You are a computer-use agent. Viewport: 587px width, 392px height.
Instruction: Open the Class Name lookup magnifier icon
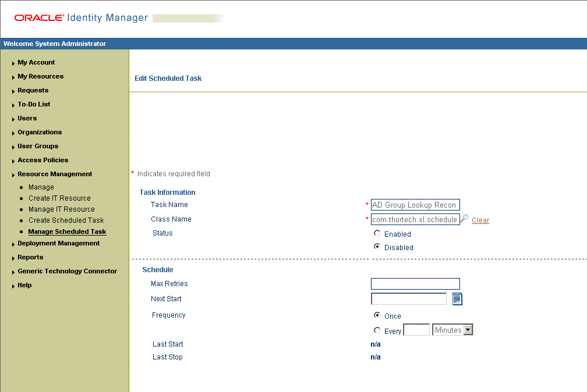pos(464,219)
